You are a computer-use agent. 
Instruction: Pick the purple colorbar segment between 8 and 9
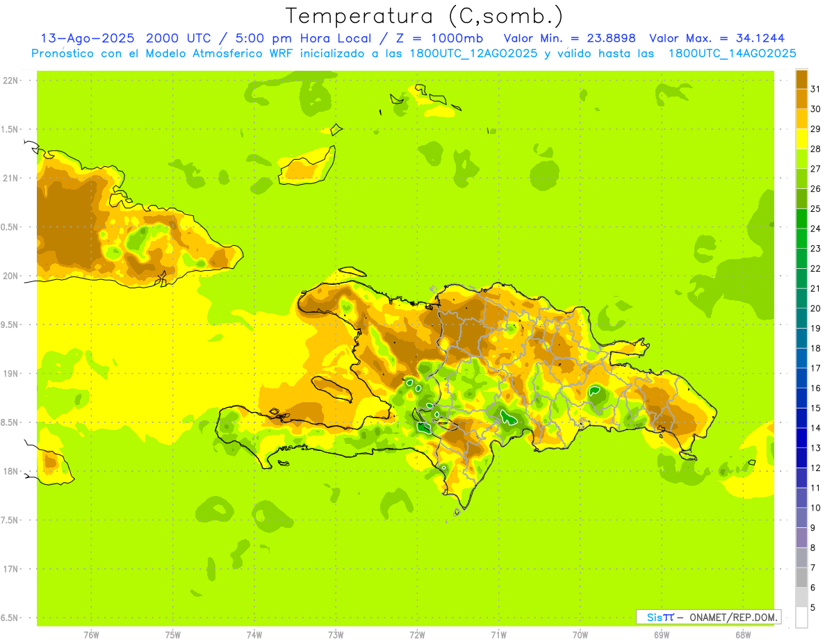pos(801,538)
